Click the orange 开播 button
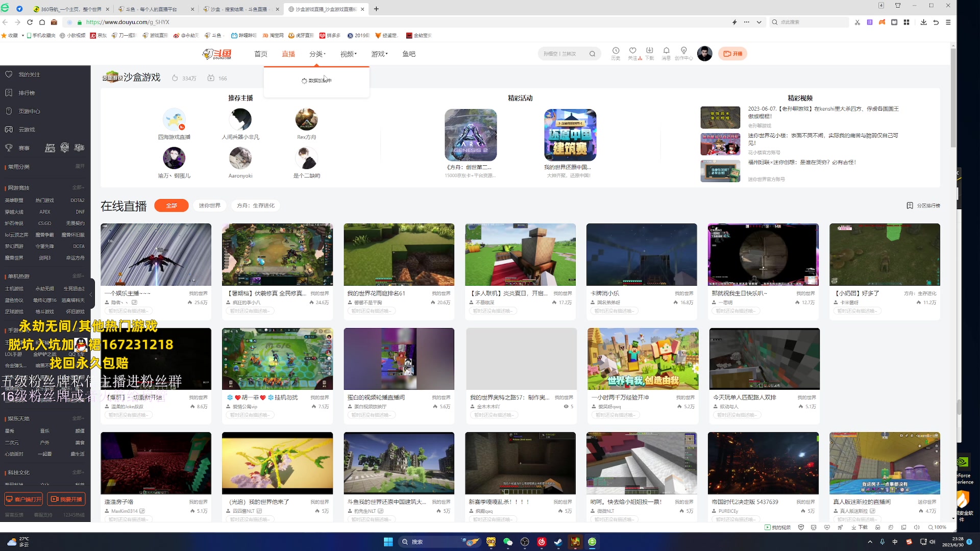The width and height of the screenshot is (980, 551). tap(732, 54)
